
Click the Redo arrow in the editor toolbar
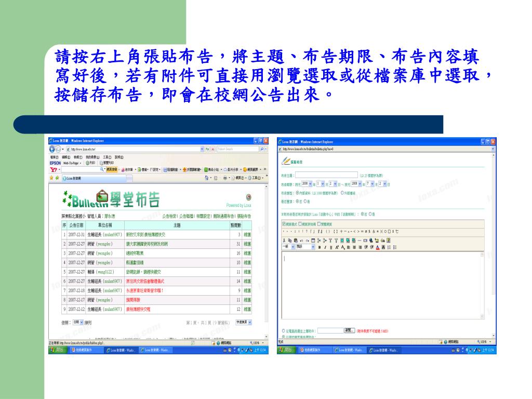(308, 241)
